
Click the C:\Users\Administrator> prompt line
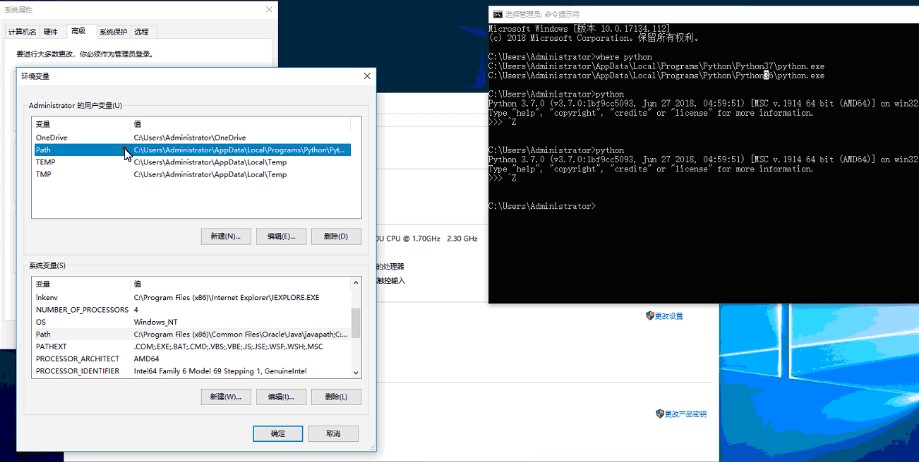(542, 206)
